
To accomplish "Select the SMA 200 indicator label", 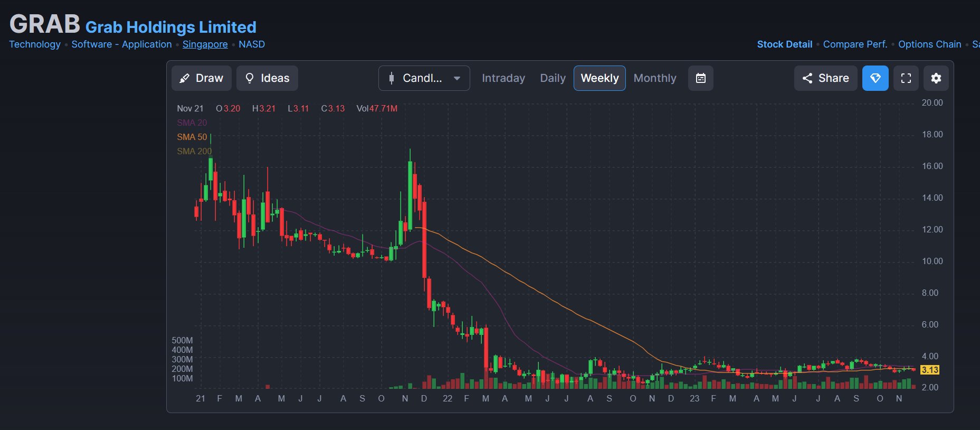I will (x=194, y=151).
